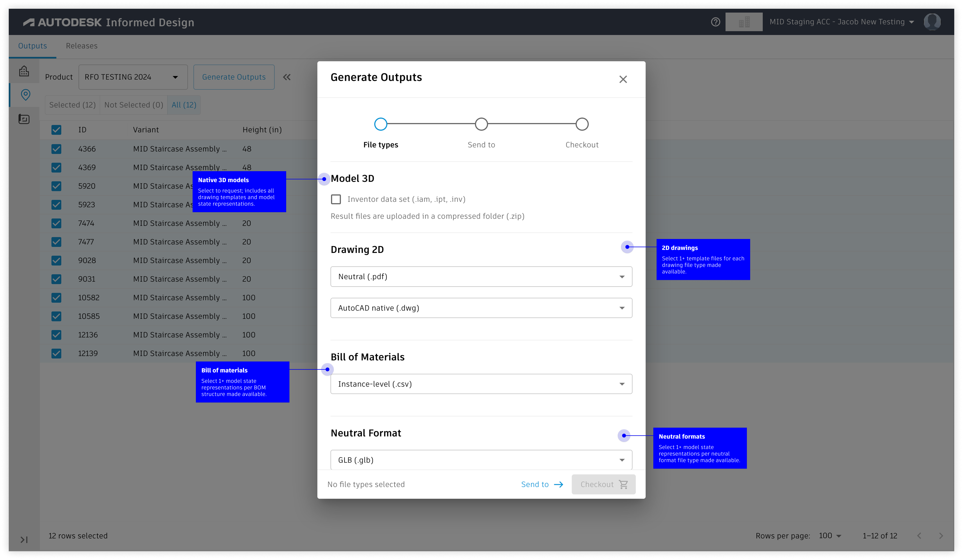Click the Send to link
Screen dimensions: 963x560
pyautogui.click(x=542, y=484)
